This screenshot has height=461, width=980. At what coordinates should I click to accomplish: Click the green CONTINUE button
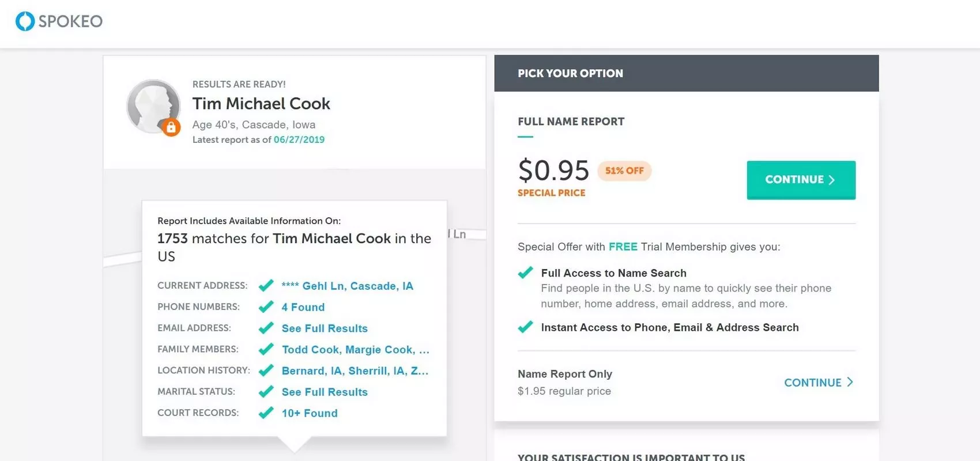[x=801, y=180]
